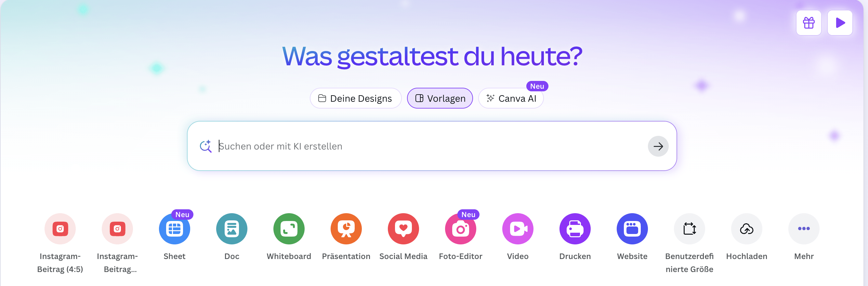868x286 pixels.
Task: Create a Präsentation design
Action: 346,229
